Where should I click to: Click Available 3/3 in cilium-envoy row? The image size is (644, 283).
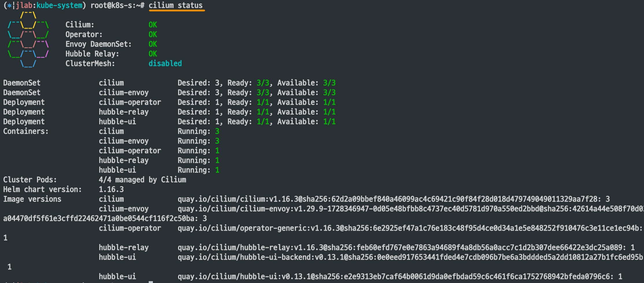point(329,93)
